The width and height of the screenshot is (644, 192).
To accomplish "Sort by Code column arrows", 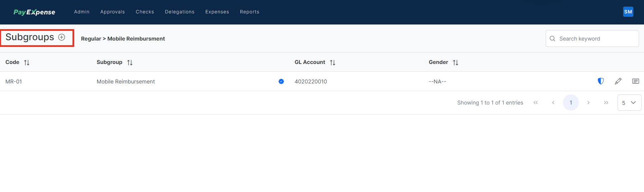I will tap(27, 63).
